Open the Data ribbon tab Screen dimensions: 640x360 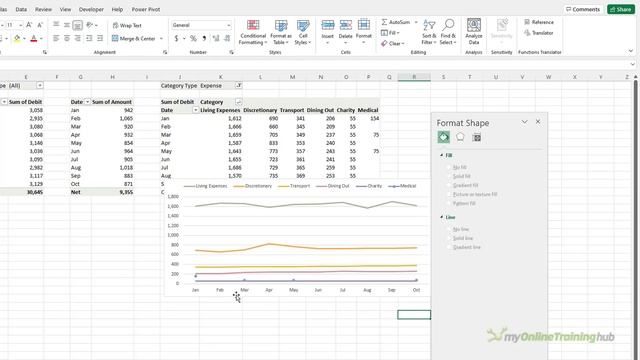coord(21,9)
